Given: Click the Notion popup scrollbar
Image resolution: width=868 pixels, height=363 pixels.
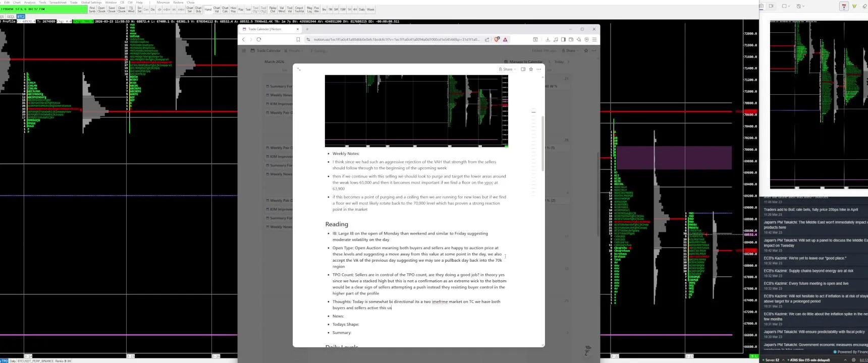Looking at the screenshot, I should click(543, 144).
